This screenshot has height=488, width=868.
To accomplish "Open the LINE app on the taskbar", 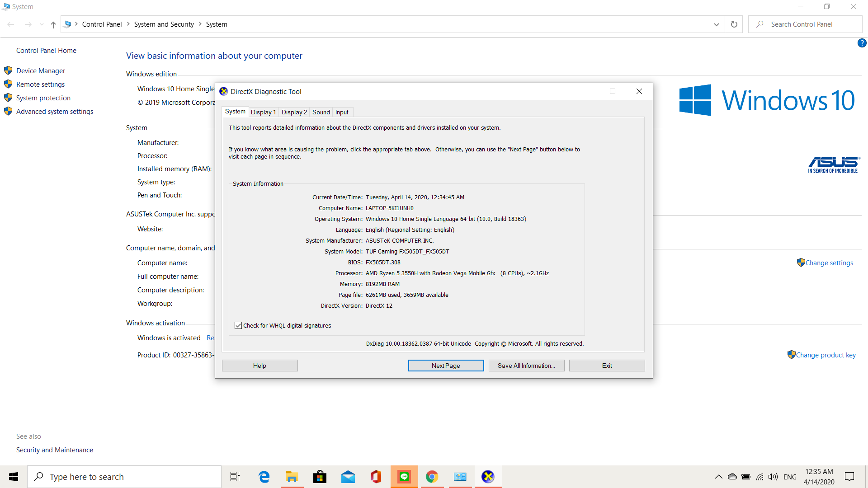I will point(404,477).
